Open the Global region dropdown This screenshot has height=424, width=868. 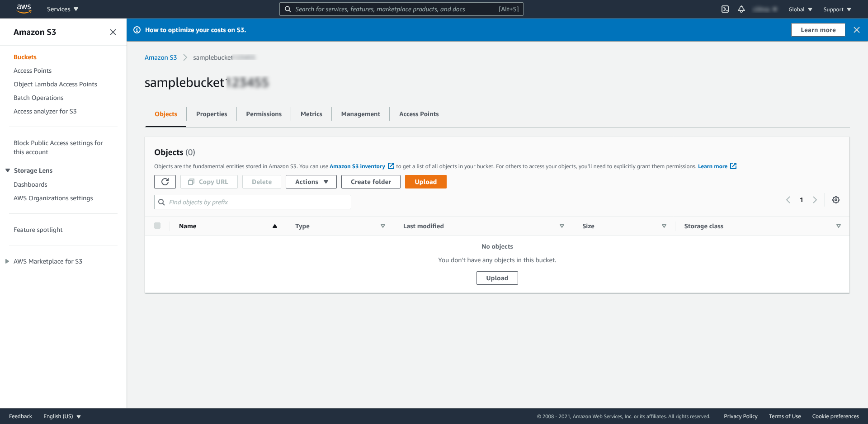(x=800, y=9)
